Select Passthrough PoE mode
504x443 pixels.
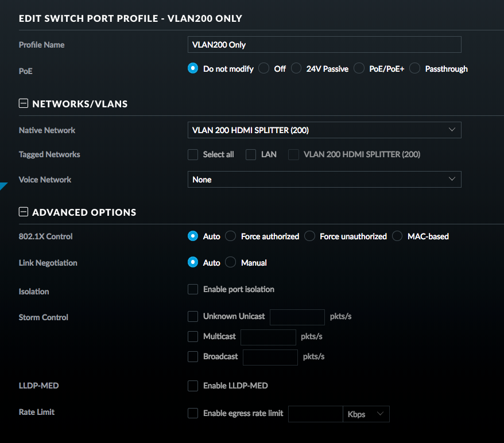[415, 68]
